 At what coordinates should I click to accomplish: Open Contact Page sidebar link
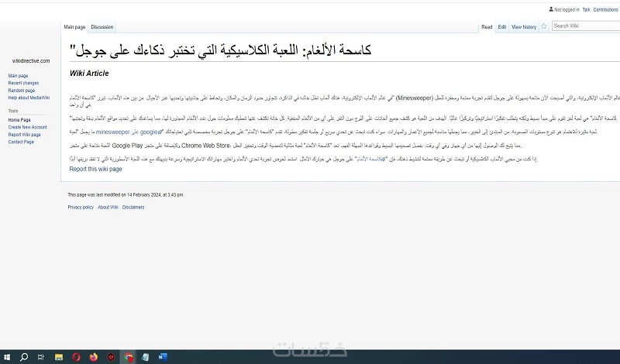[21, 142]
